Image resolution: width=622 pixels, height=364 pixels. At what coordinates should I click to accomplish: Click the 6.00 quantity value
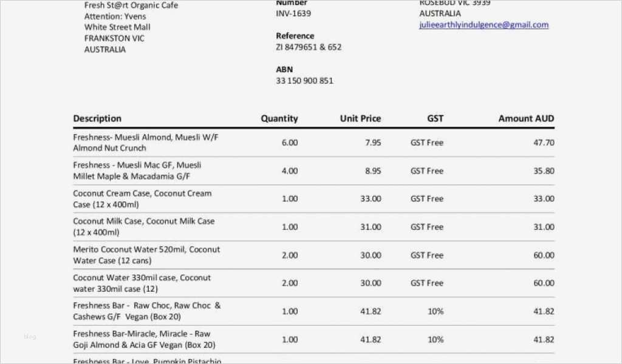(x=290, y=143)
